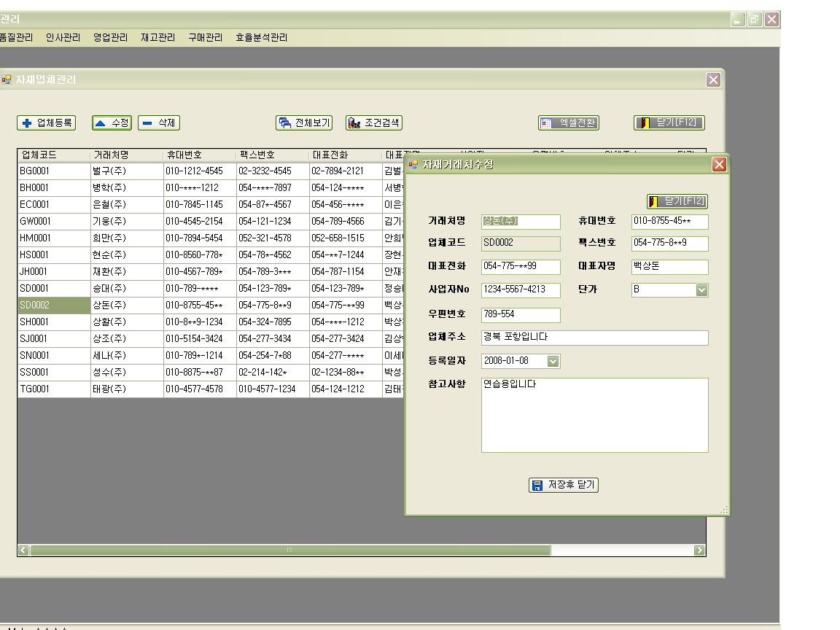Click the 참고사항 notes text area
This screenshot has width=840, height=630.
(595, 415)
